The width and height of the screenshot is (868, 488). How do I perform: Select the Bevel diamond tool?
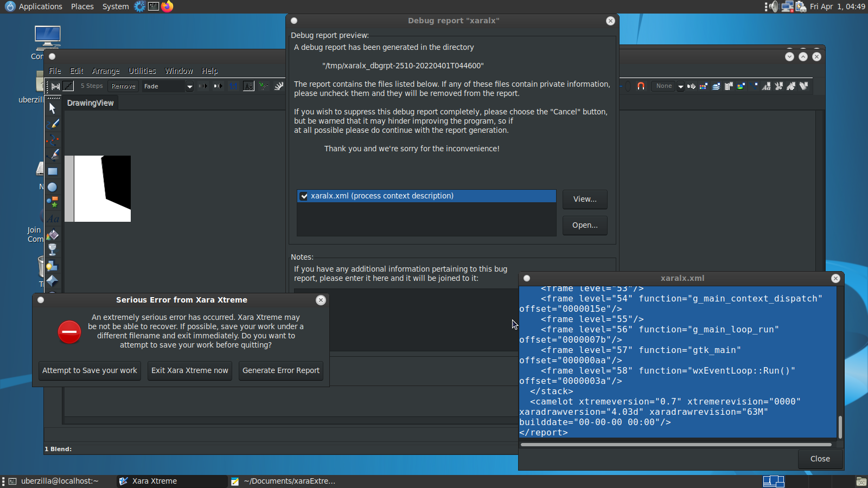point(53,281)
